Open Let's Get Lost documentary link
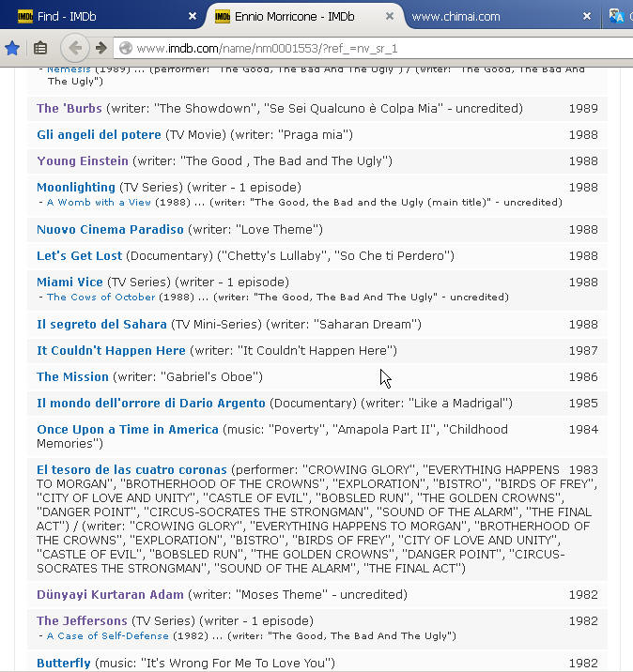 [79, 256]
